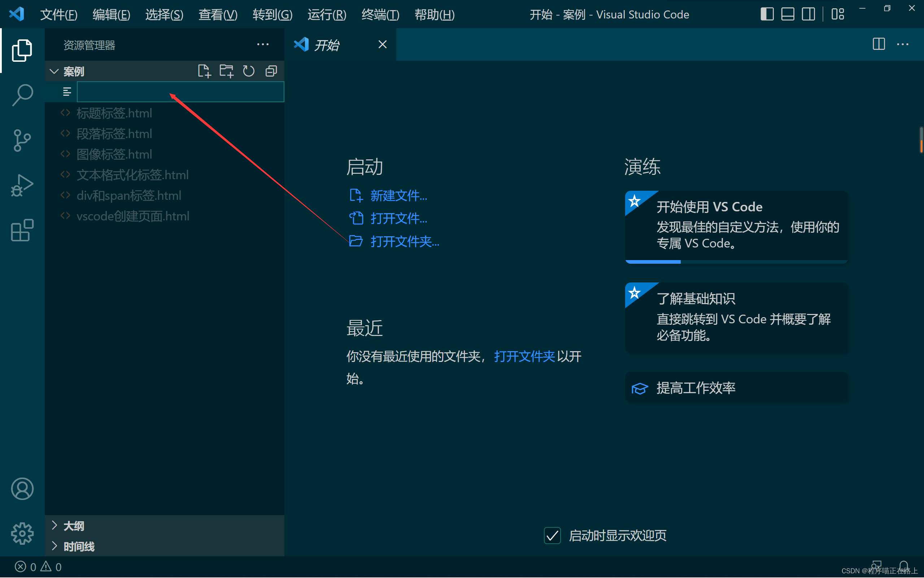This screenshot has height=578, width=924.
Task: Open the 终端(T) menu
Action: [x=380, y=14]
